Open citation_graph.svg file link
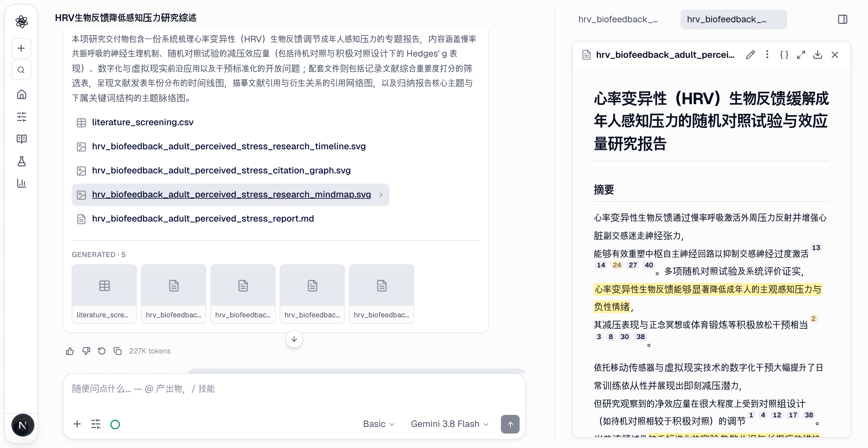The height and width of the screenshot is (448, 868). coord(221,170)
